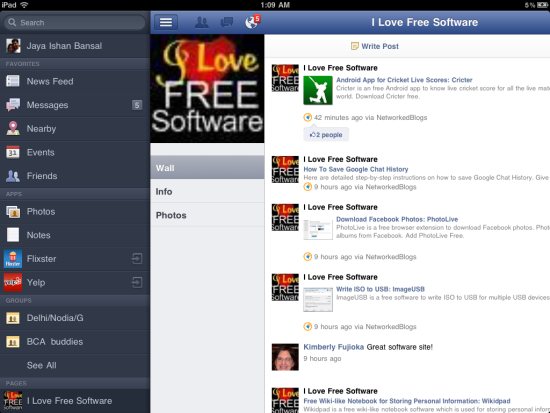Click the Write Post note icon

pyautogui.click(x=355, y=46)
